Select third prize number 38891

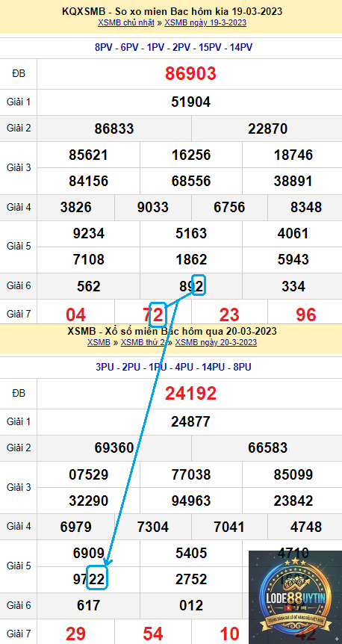click(x=293, y=181)
